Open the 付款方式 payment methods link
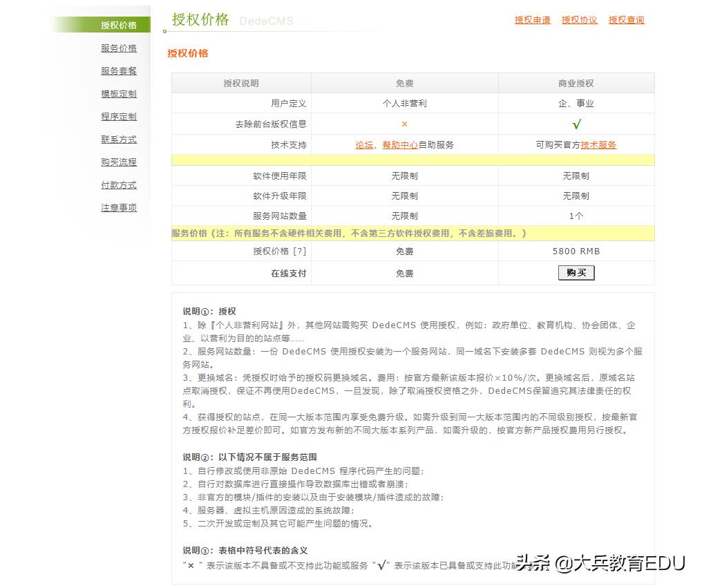The width and height of the screenshot is (702, 588). 118,184
